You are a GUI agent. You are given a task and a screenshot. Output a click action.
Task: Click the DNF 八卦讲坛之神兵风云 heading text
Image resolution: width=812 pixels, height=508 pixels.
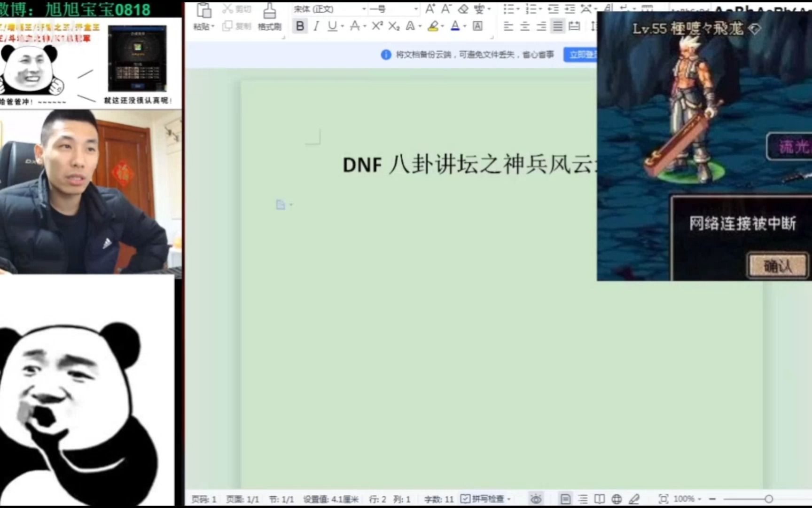469,165
